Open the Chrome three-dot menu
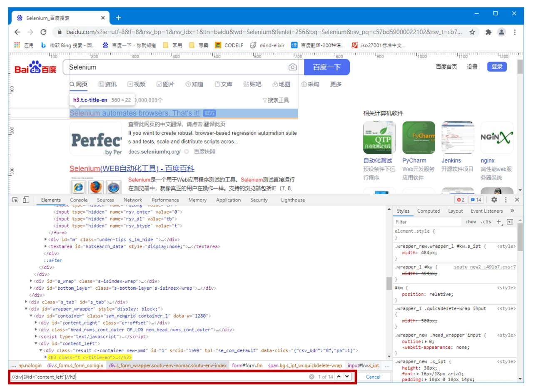Viewport: 533px width, 392px height. click(x=515, y=32)
